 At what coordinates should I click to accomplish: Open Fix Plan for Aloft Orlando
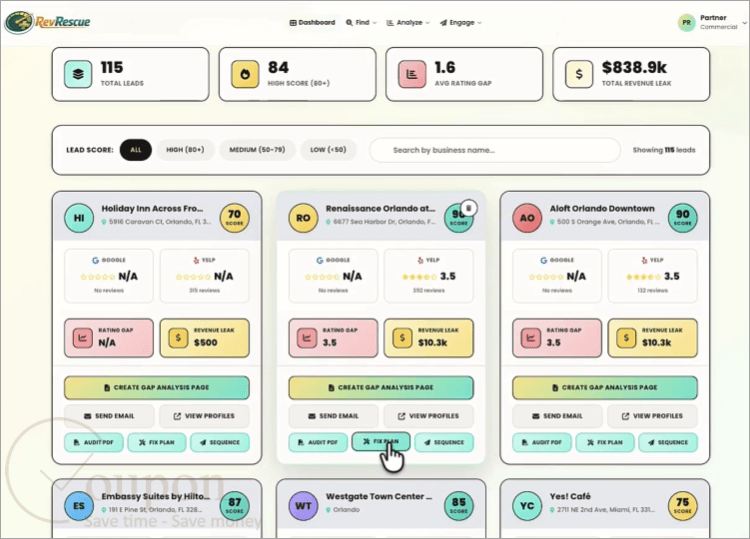click(x=605, y=442)
